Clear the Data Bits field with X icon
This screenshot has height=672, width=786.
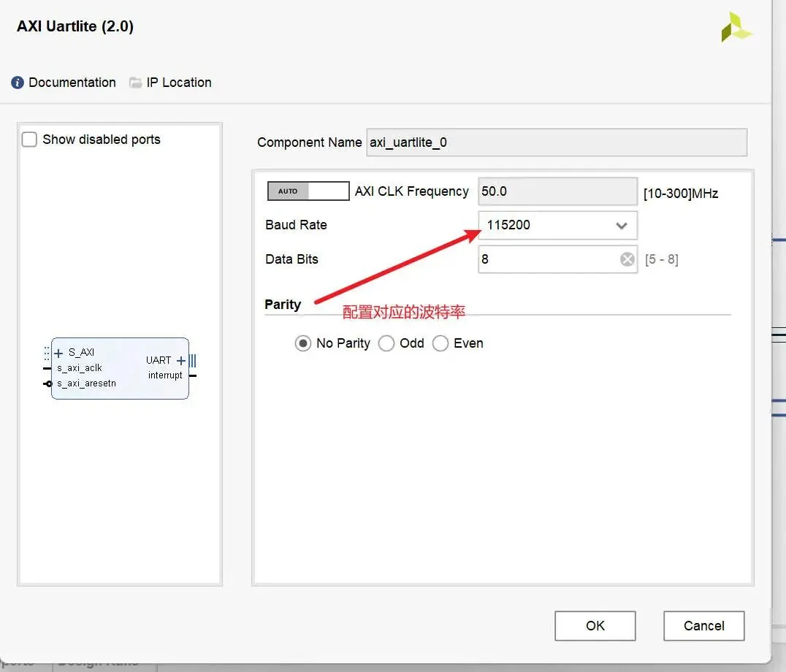coord(627,259)
